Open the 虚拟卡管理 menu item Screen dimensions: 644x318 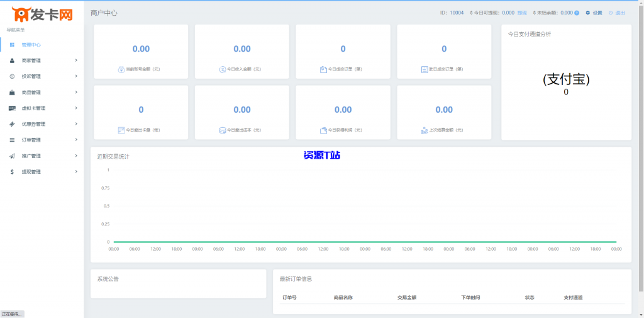tap(33, 108)
